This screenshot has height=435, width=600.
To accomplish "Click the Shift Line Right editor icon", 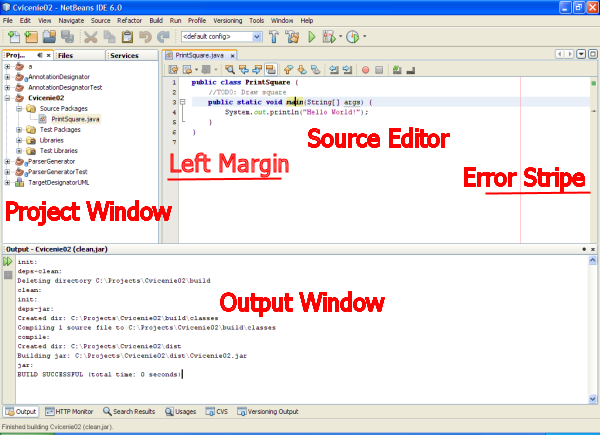I will pos(347,69).
